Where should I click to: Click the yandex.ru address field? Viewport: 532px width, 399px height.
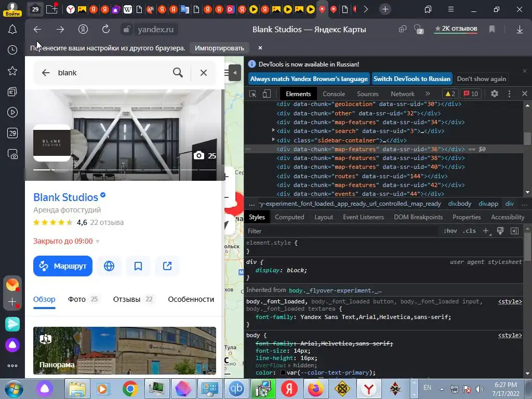(x=155, y=30)
